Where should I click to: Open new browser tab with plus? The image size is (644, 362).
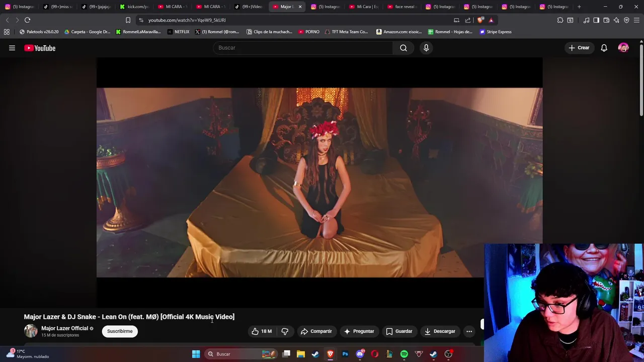point(579,7)
